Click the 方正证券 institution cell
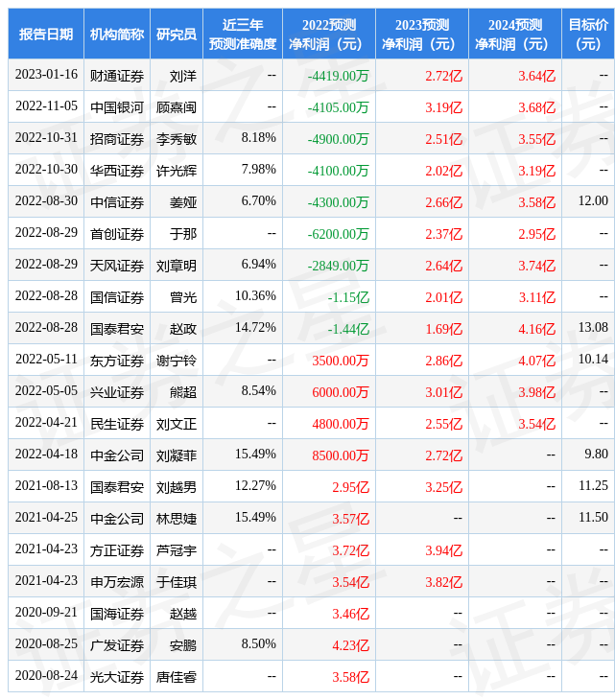615x700 pixels. click(x=117, y=551)
